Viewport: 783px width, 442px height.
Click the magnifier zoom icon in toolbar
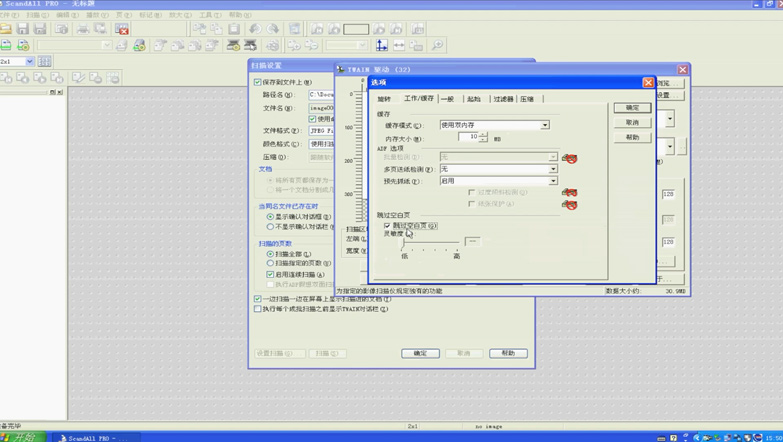click(x=437, y=45)
